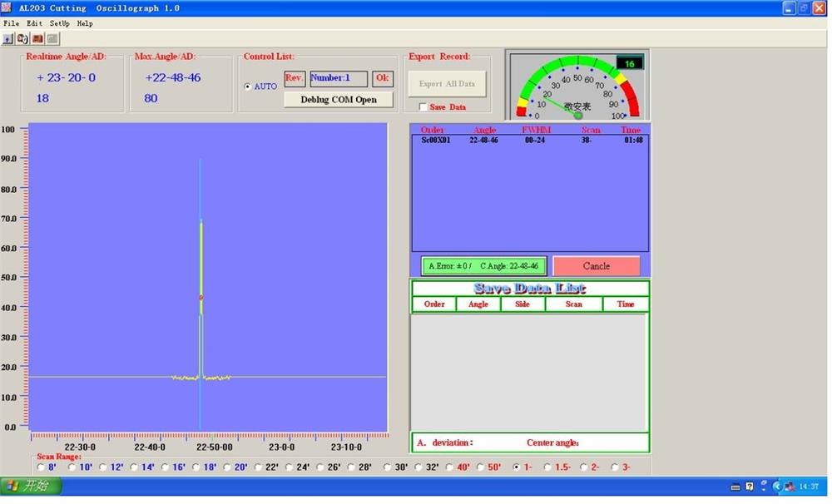Select the AUTO radio button
The width and height of the screenshot is (832, 504).
point(247,86)
